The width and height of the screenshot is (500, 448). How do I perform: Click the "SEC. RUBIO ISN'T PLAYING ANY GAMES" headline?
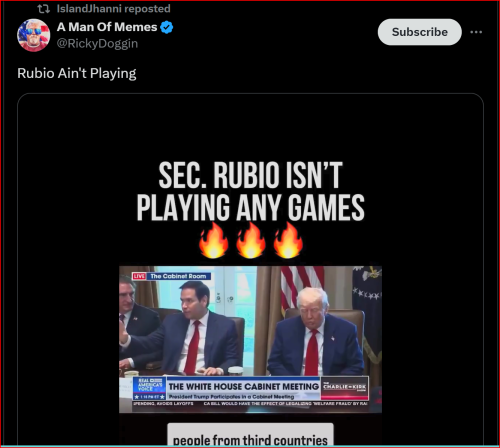click(x=251, y=191)
